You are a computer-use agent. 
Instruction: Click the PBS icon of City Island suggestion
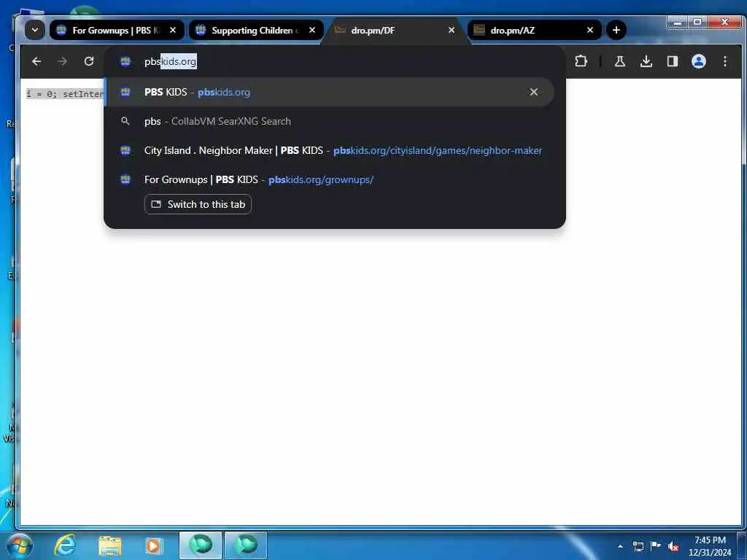point(125,150)
